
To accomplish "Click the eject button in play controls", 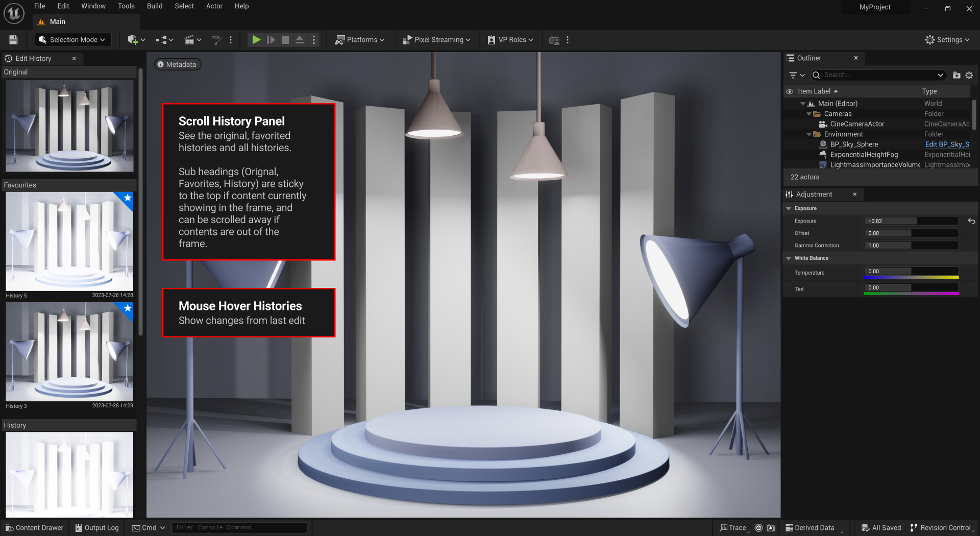I will pyautogui.click(x=300, y=40).
